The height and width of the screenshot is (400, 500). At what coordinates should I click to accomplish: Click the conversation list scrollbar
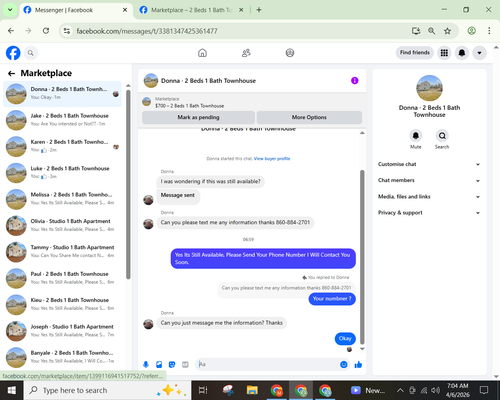(128, 184)
